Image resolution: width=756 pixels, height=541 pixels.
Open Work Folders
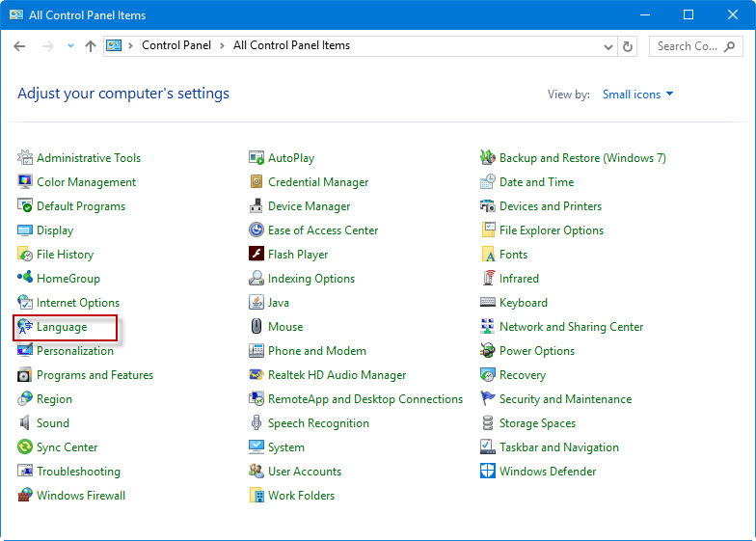(x=301, y=496)
